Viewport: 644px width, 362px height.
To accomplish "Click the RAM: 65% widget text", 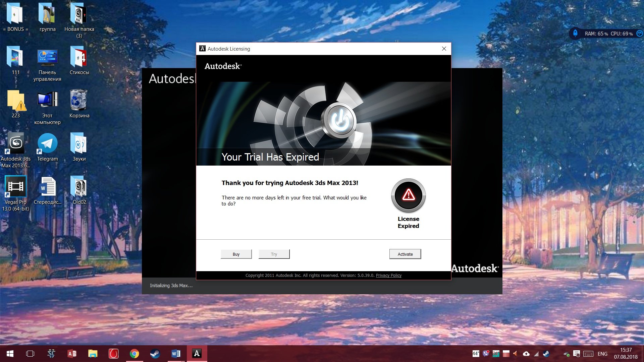I will click(x=596, y=34).
